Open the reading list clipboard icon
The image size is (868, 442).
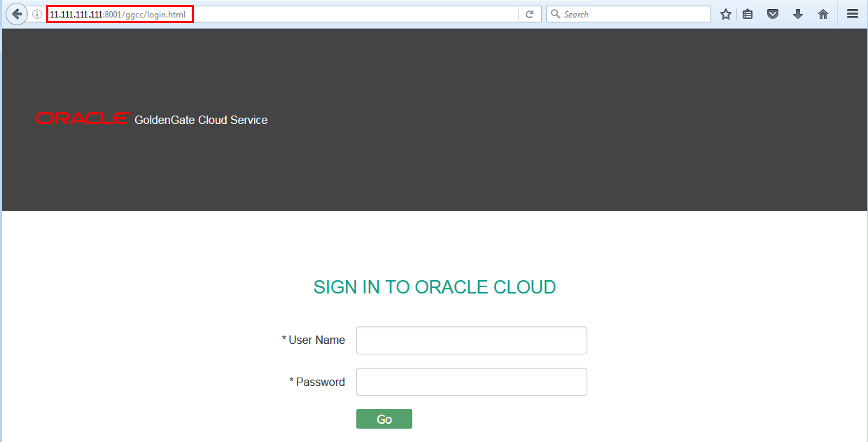coord(748,13)
